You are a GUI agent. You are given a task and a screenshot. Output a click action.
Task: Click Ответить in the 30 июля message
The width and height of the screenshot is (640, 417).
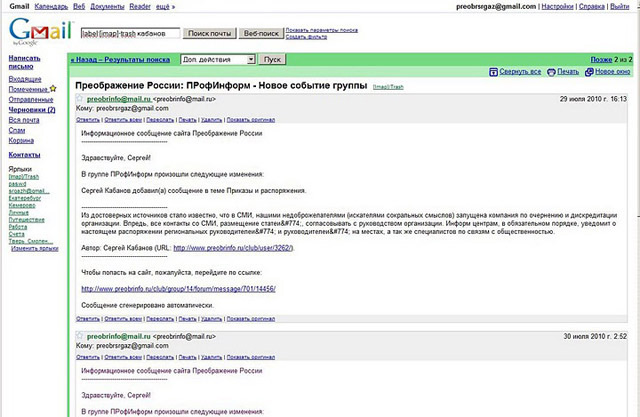point(88,357)
